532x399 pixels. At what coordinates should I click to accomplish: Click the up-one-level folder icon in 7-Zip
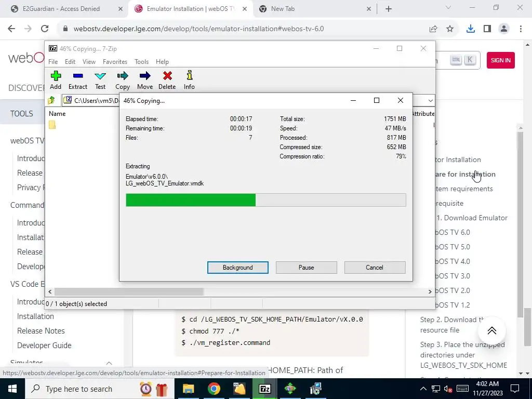tap(51, 100)
